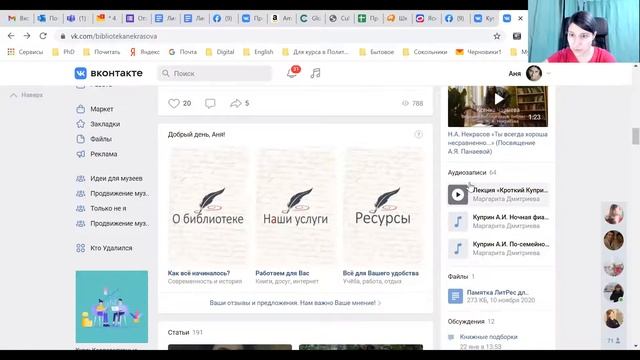Click the Файлы sidebar icon
This screenshot has height=360, width=640.
pyautogui.click(x=81, y=139)
